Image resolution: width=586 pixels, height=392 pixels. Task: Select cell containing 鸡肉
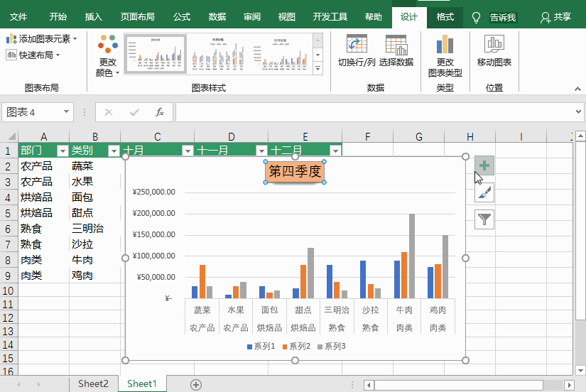[95, 276]
